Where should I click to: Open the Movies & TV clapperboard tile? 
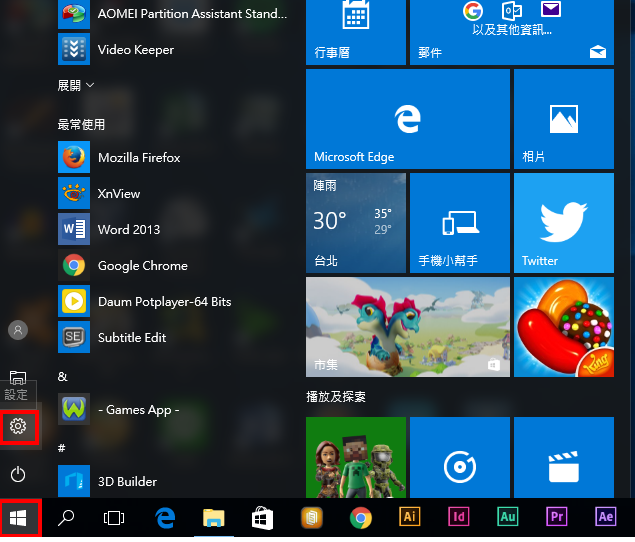coord(564,457)
